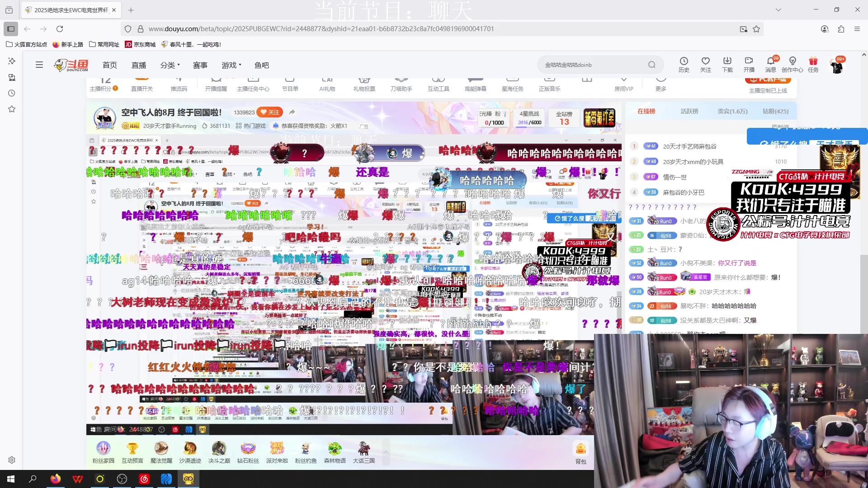This screenshot has width=868, height=488.
Task: Open the 任务 gift tasks icon
Action: pyautogui.click(x=813, y=65)
